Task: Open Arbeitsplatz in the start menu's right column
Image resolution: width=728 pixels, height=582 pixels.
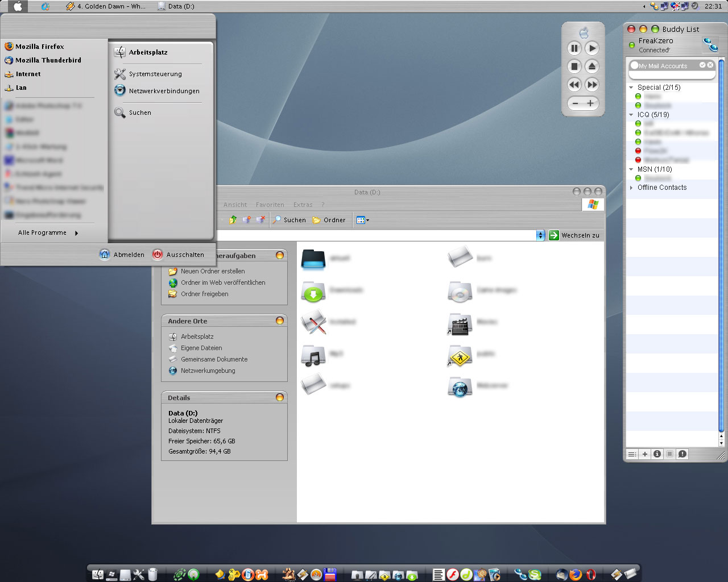Action: pos(141,52)
